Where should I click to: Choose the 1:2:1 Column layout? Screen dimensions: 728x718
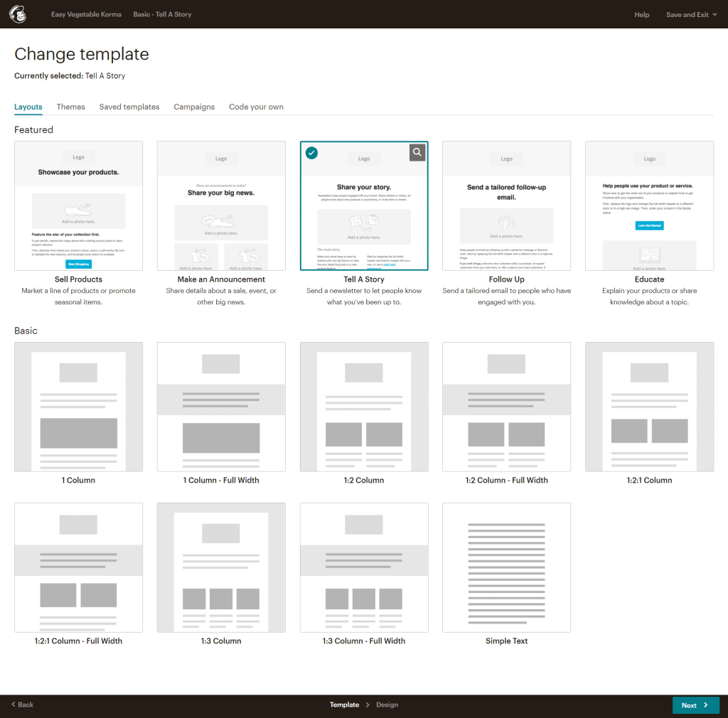click(650, 407)
